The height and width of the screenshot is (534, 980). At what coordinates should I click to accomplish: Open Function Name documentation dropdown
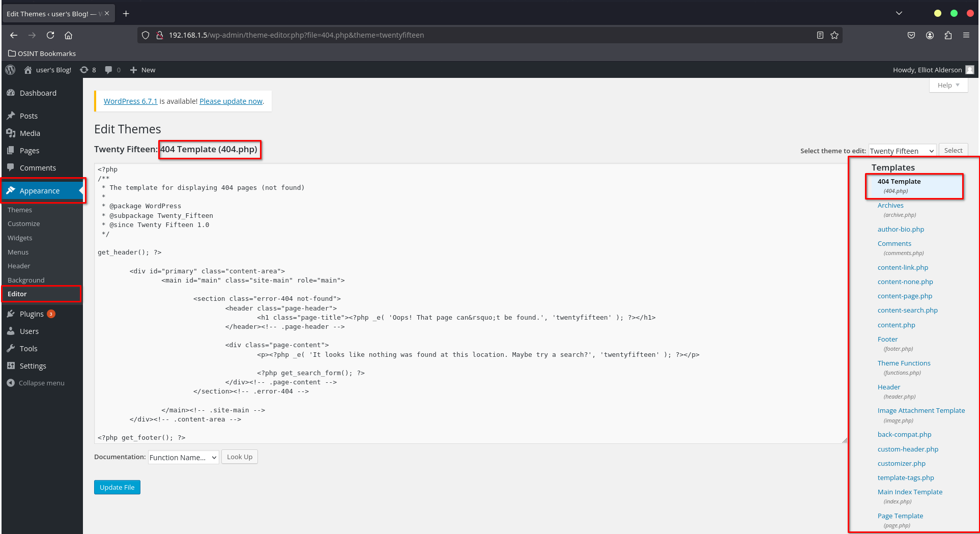[184, 457]
